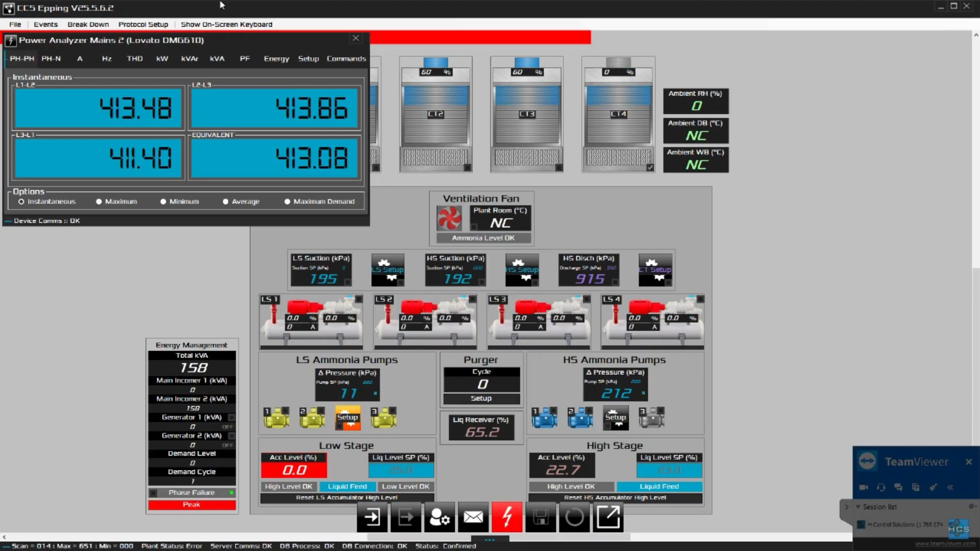Click the red Ventilation Fan icon
Viewport: 980px width, 551px height.
pos(449,219)
